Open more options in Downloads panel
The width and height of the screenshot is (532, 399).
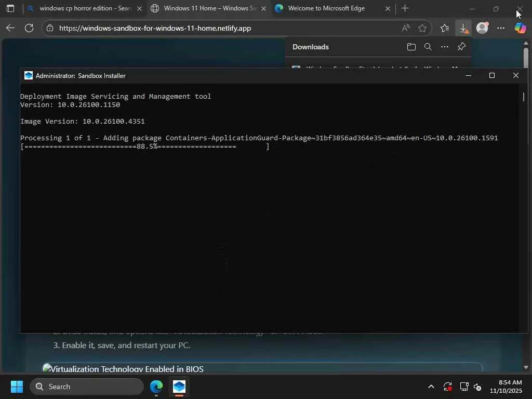445,47
